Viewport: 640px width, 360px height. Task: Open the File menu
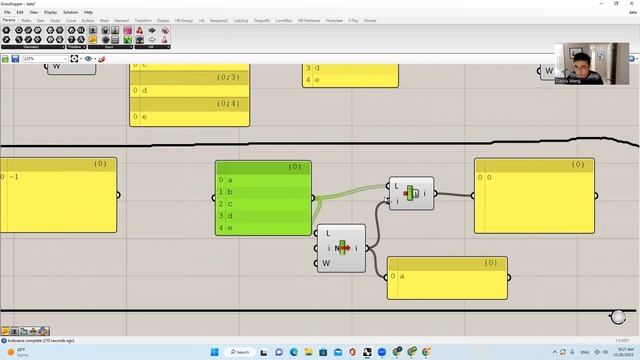(x=7, y=12)
